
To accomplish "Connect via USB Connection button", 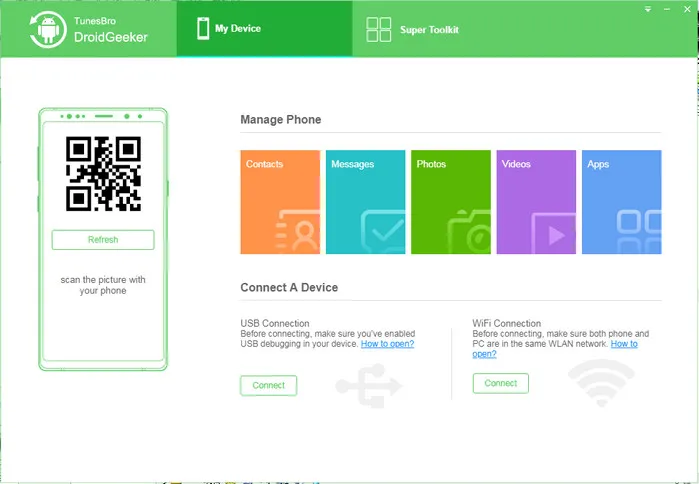I will coord(268,386).
